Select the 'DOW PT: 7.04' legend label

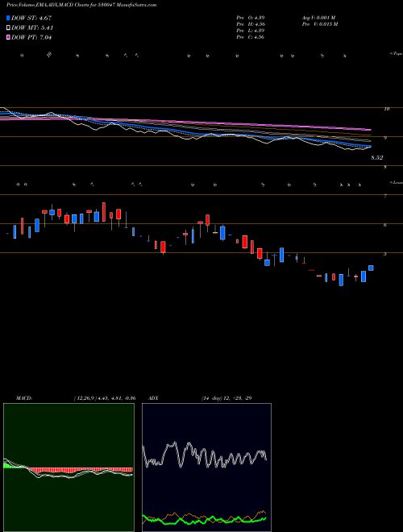pos(31,37)
